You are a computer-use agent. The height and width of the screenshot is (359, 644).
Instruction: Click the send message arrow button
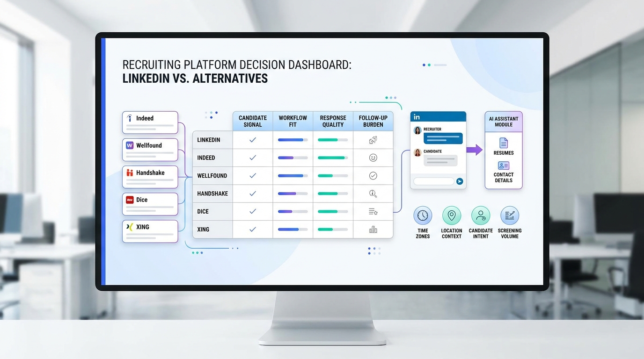tap(460, 181)
